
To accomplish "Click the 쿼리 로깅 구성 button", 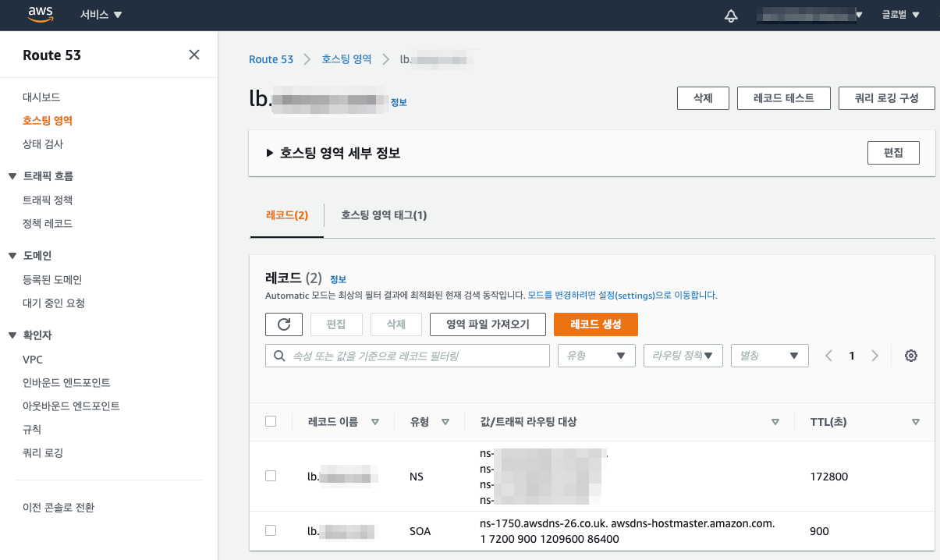I will click(x=887, y=98).
